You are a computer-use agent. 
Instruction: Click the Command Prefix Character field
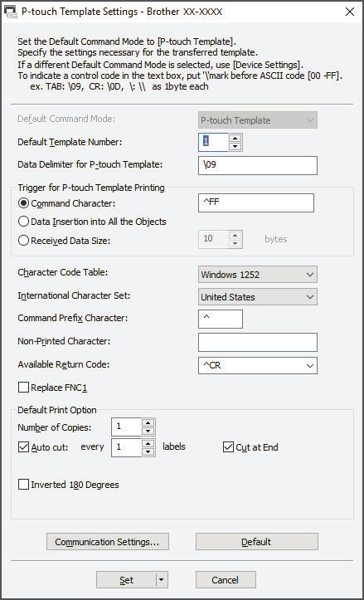pos(221,320)
